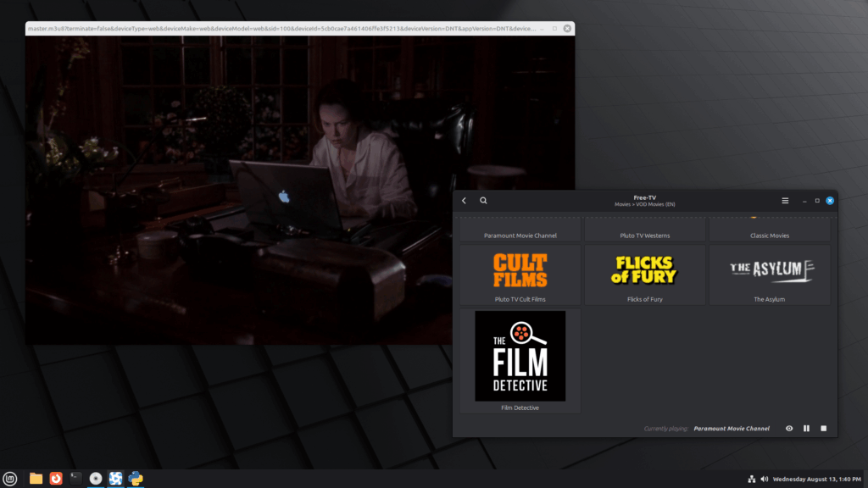Select the Flicks of Fury channel
This screenshot has height=488, width=868.
pos(644,275)
